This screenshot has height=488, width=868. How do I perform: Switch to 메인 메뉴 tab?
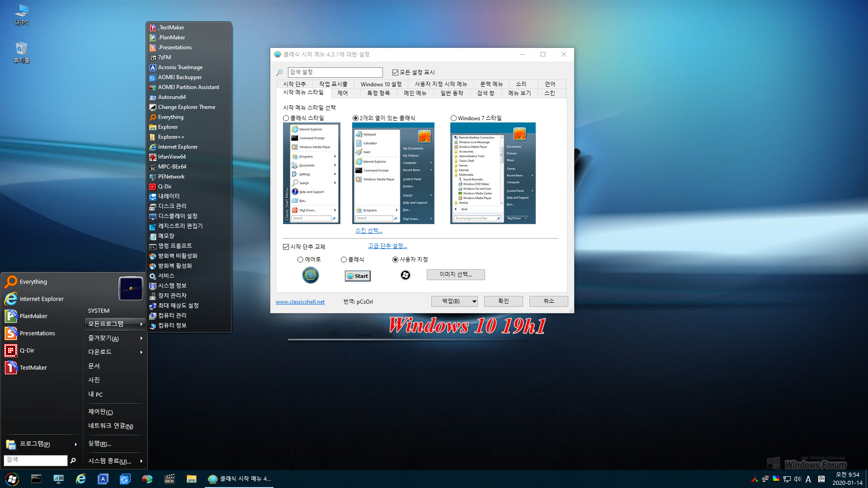point(415,93)
